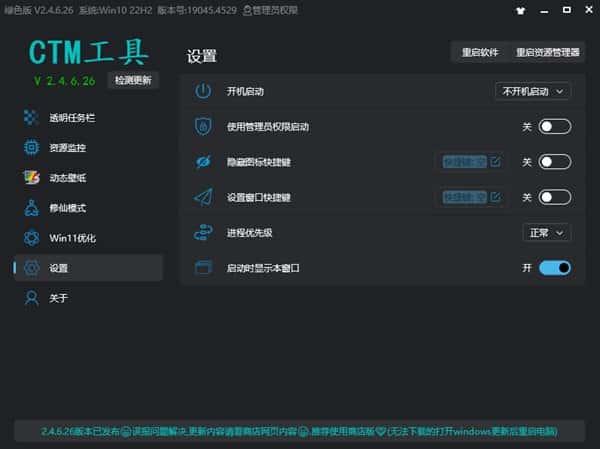The height and width of the screenshot is (449, 600).
Task: Click edit icon for 隐藏图标快捷键 hotkey
Action: (x=495, y=162)
